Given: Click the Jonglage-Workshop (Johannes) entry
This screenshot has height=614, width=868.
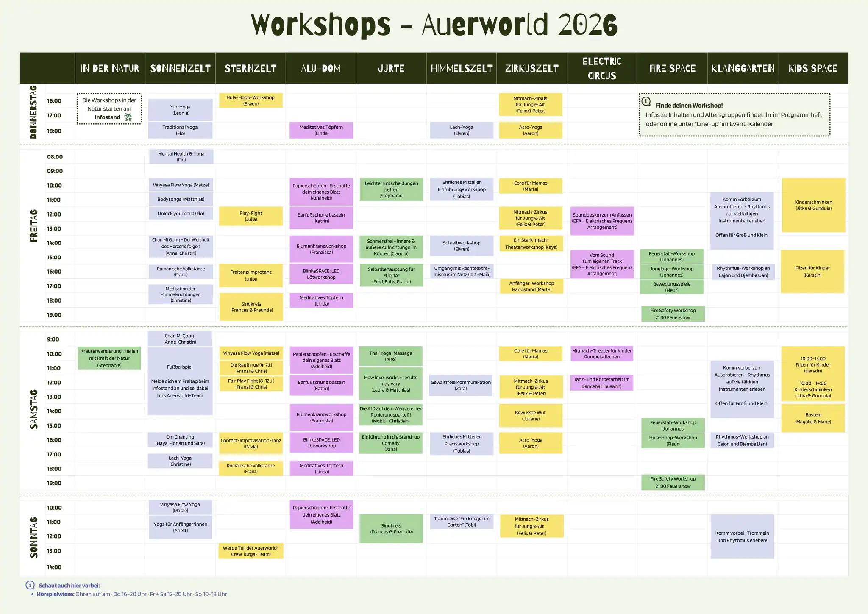Looking at the screenshot, I should click(x=672, y=271).
